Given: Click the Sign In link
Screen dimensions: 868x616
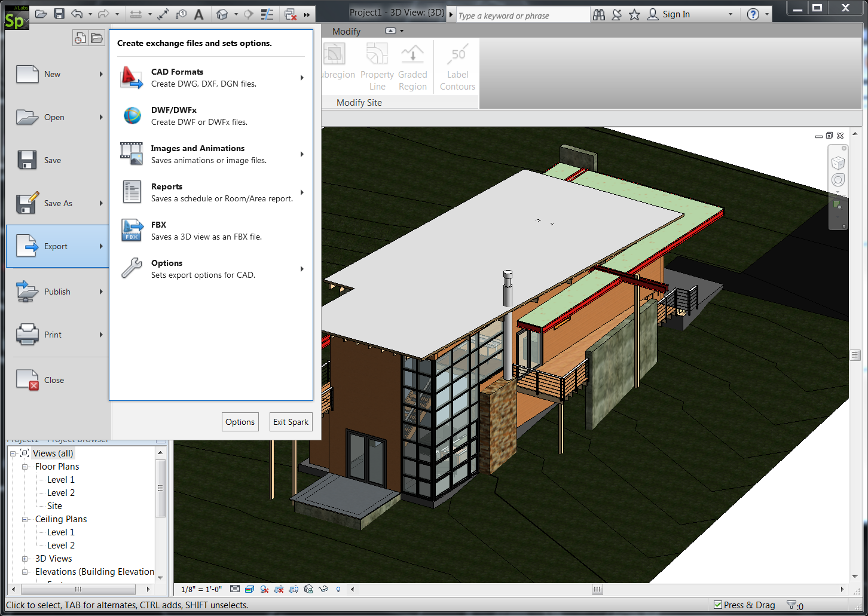Looking at the screenshot, I should click(676, 14).
